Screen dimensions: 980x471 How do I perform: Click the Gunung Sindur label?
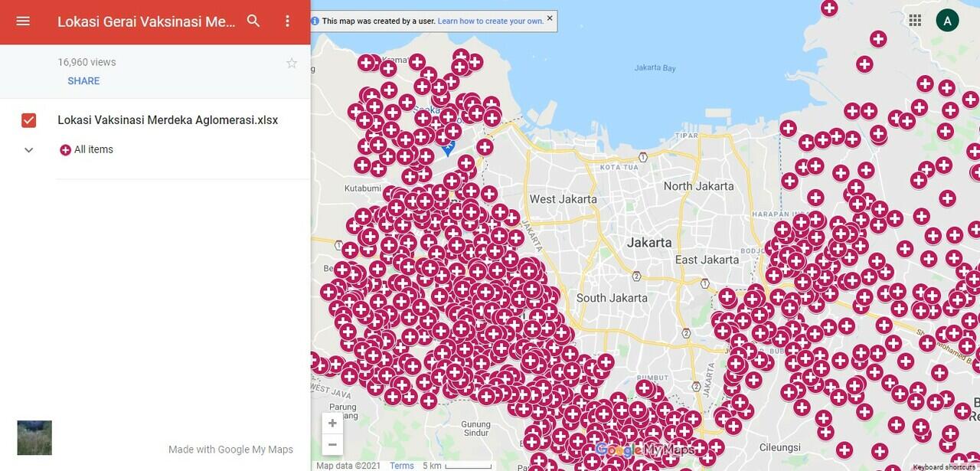coord(475,429)
